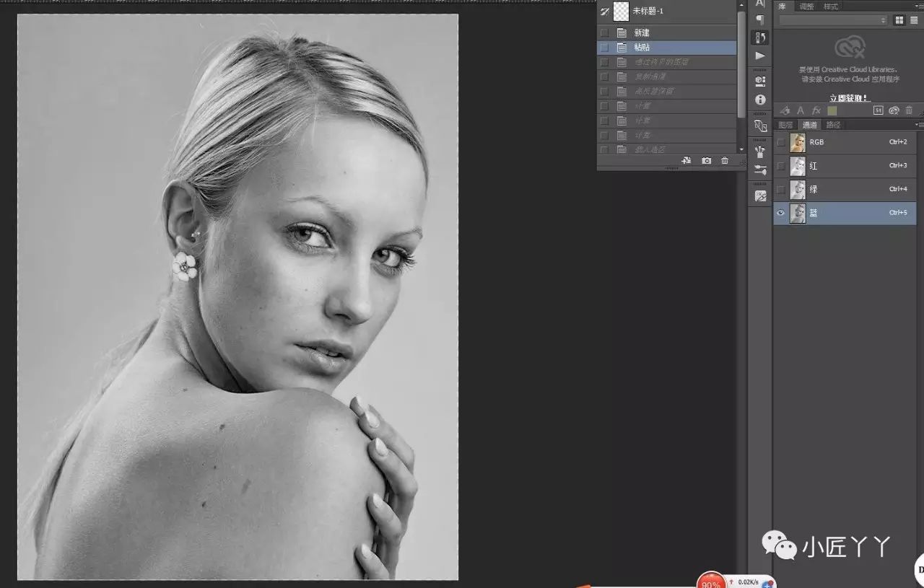924x588 pixels.
Task: Select the 蓝 channel name
Action: 814,213
